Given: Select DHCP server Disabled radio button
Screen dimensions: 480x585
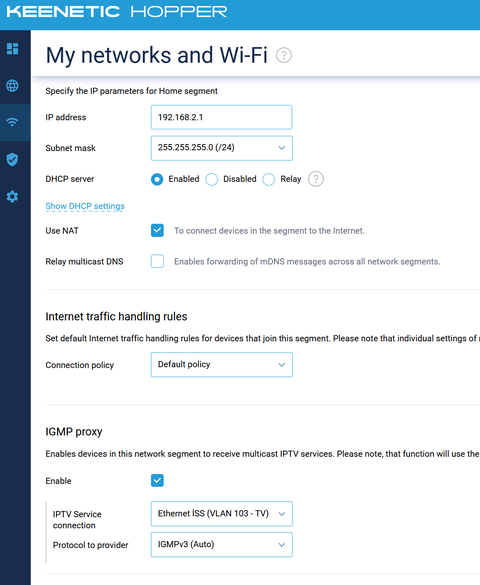Looking at the screenshot, I should [x=211, y=179].
